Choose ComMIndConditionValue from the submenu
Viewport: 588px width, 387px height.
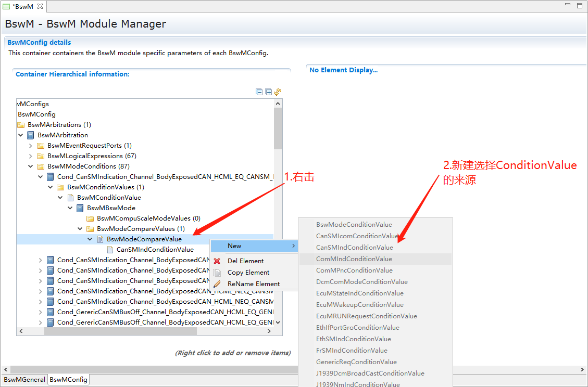[x=354, y=259]
